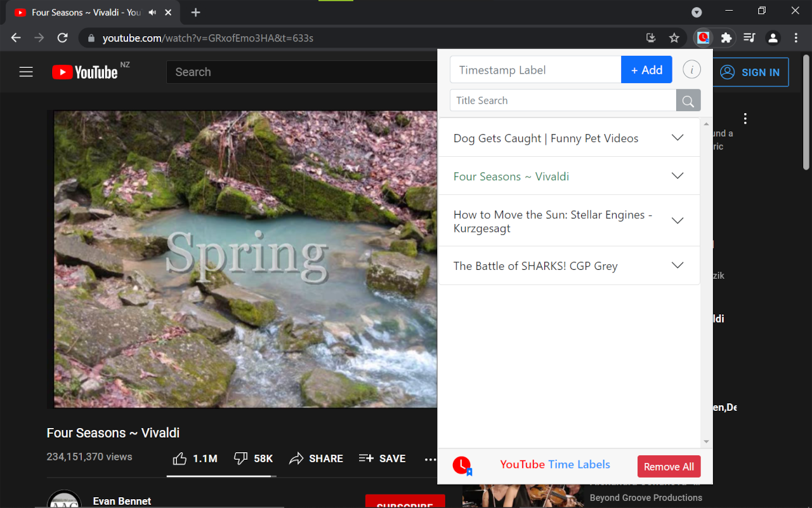Open Chrome's three-dot menu
Image resolution: width=812 pixels, height=508 pixels.
(796, 38)
